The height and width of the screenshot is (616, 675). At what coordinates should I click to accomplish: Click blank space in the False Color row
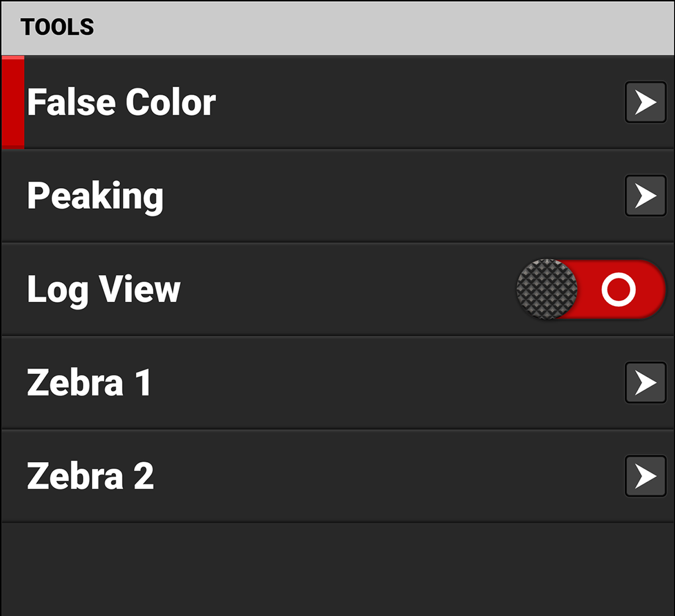click(405, 103)
